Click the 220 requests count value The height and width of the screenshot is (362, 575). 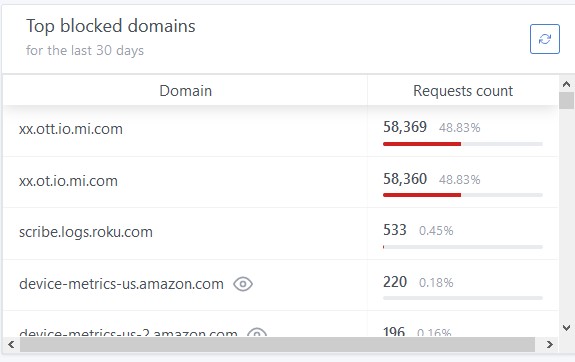coord(395,282)
